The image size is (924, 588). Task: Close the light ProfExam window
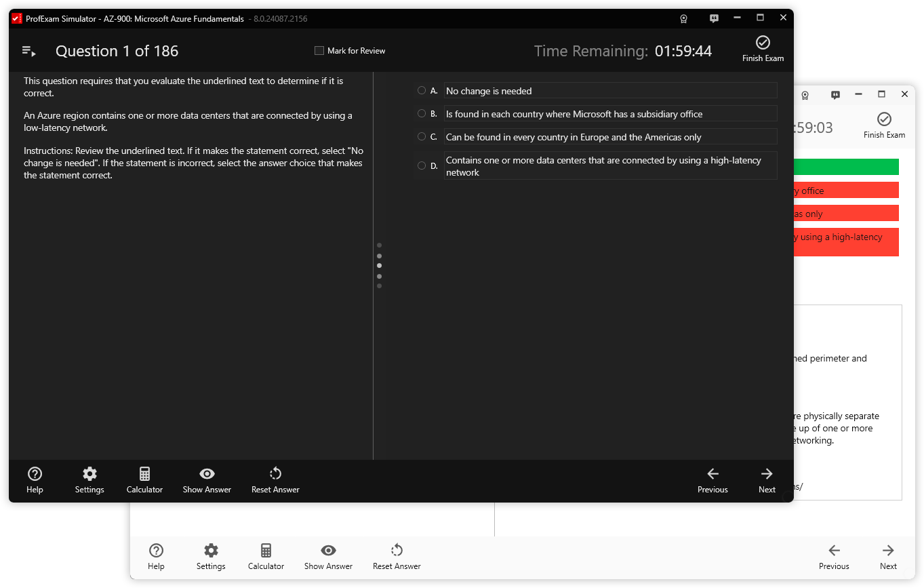(904, 94)
